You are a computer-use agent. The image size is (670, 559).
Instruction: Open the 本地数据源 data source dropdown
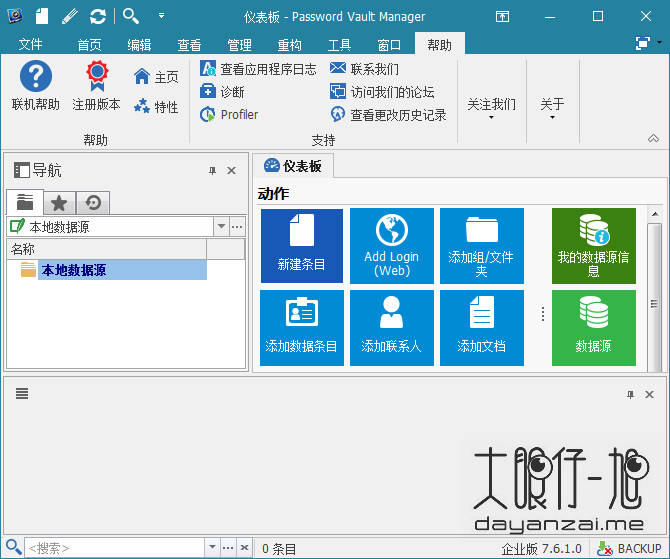pyautogui.click(x=221, y=227)
